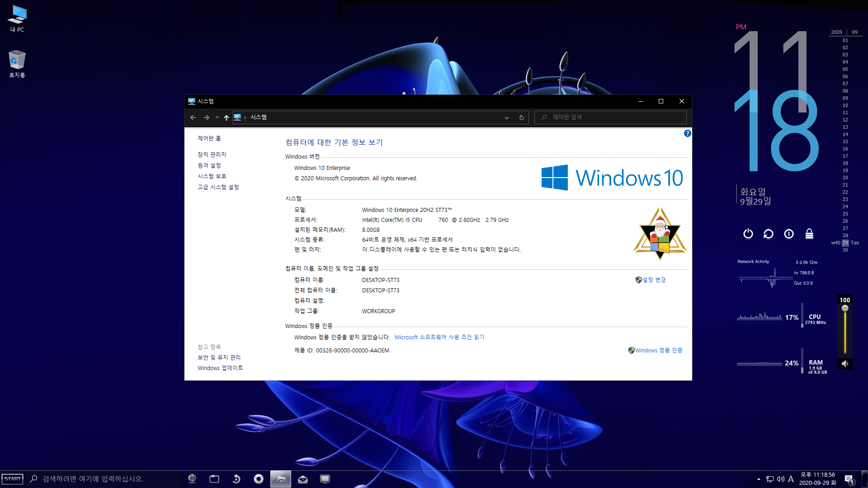This screenshot has height=488, width=868.
Task: Click the 제어판 검색 search field
Action: point(610,117)
